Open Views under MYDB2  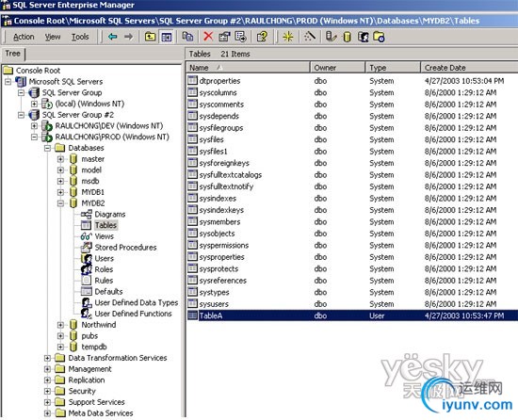point(104,236)
